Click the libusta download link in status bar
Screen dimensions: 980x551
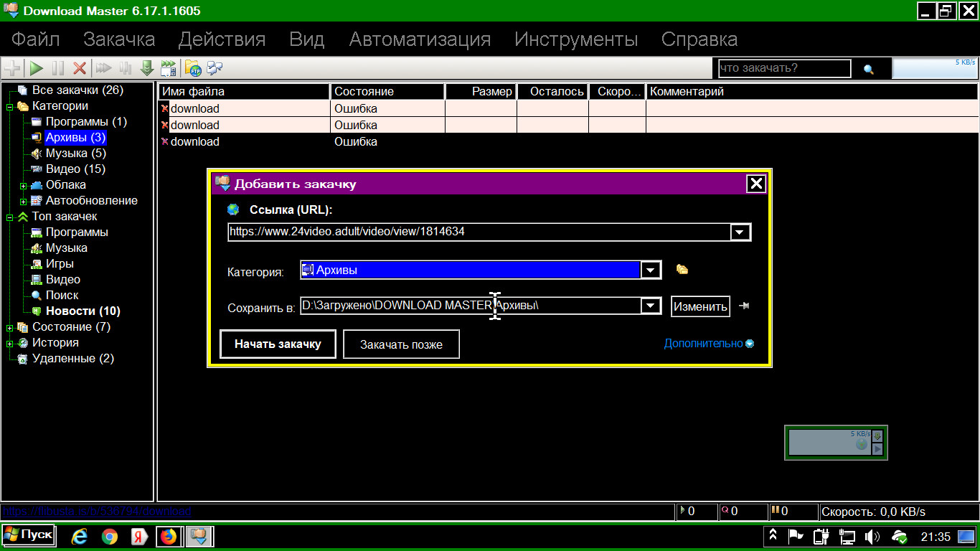tap(97, 512)
